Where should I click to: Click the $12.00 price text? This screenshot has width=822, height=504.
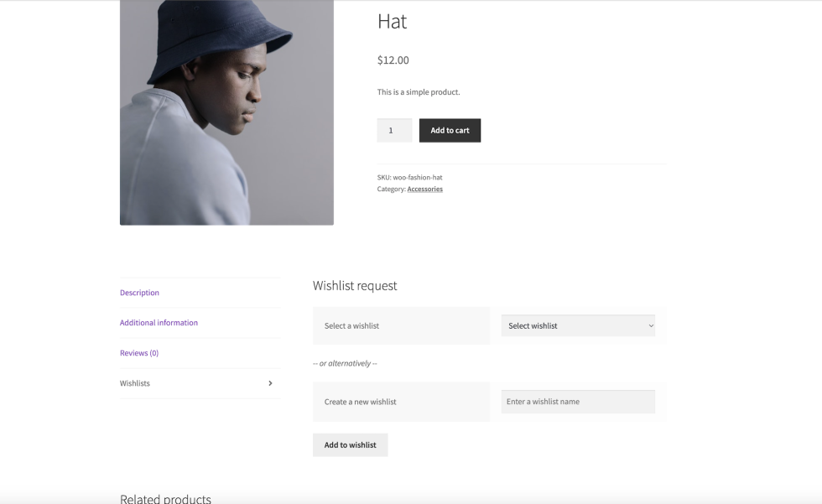pos(393,60)
